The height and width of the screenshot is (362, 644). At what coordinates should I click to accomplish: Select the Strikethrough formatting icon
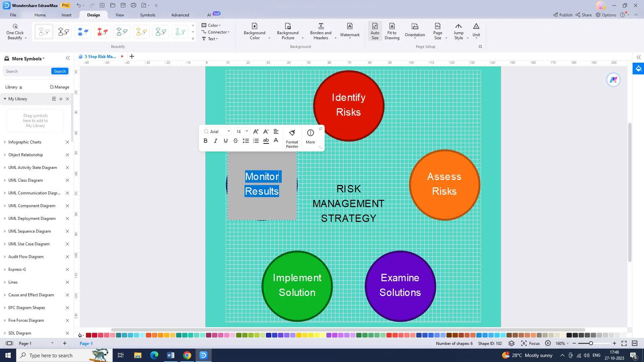click(236, 140)
